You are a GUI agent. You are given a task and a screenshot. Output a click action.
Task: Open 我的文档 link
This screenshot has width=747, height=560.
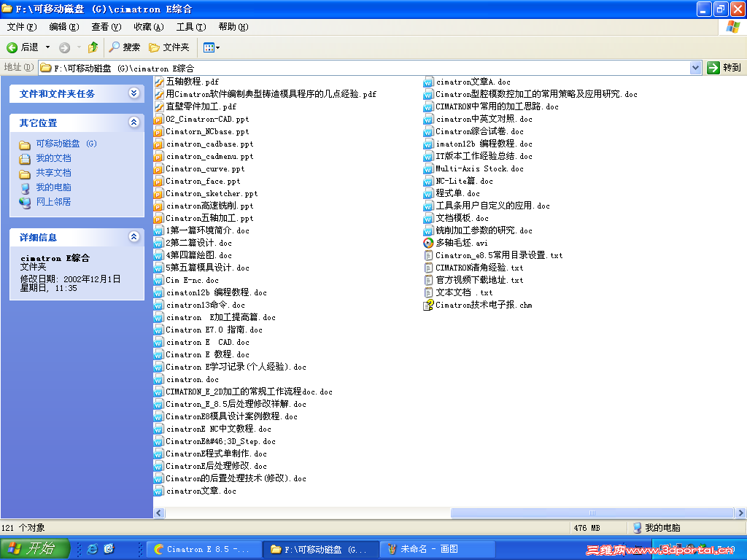(53, 158)
